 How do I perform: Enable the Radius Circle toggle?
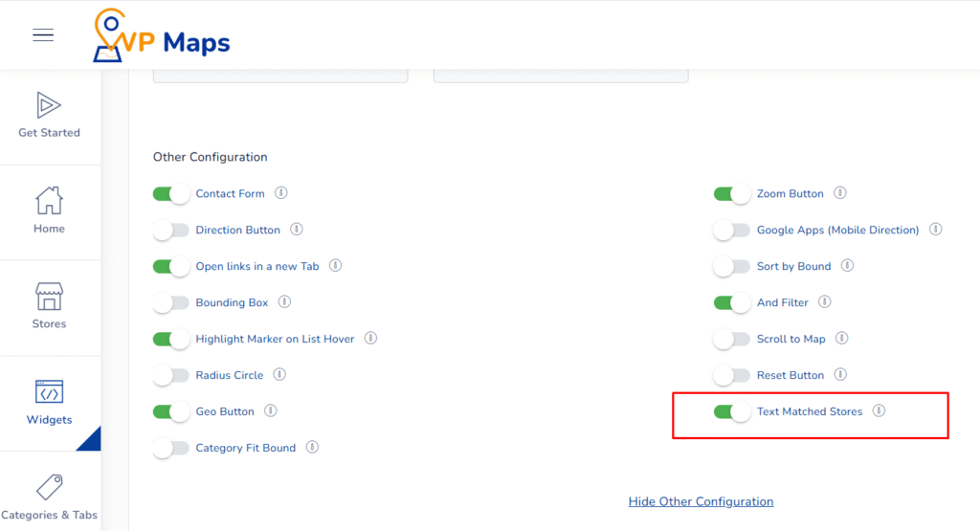pyautogui.click(x=171, y=375)
